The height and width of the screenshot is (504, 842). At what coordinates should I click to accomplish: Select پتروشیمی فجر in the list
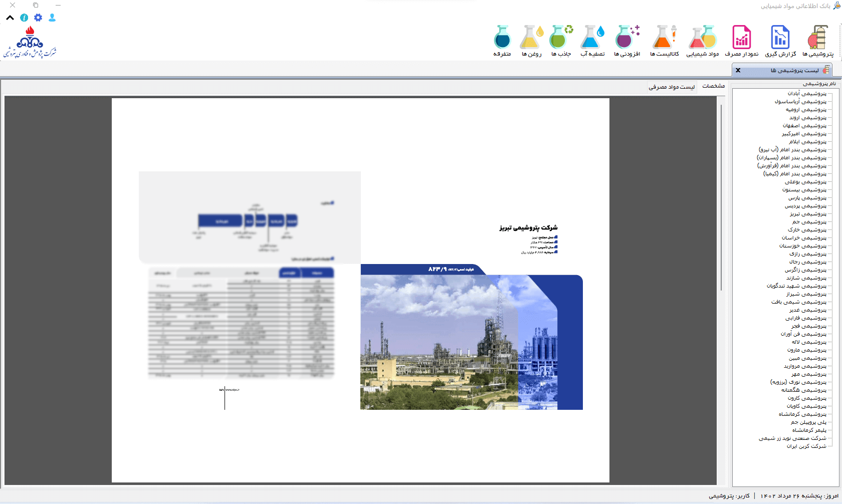coord(809,326)
